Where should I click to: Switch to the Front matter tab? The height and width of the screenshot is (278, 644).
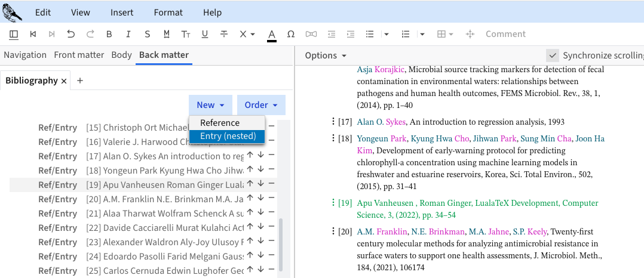tap(79, 55)
